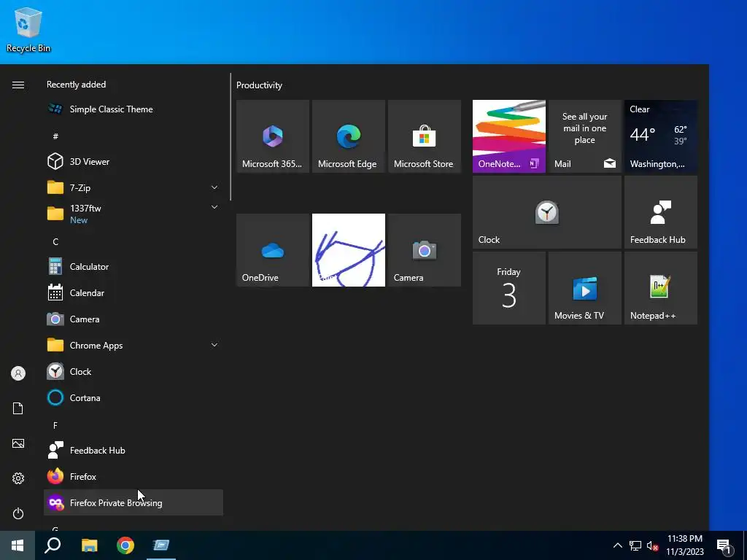Open the Pictures shortcut in Start sidebar
This screenshot has height=560, width=747.
click(18, 443)
